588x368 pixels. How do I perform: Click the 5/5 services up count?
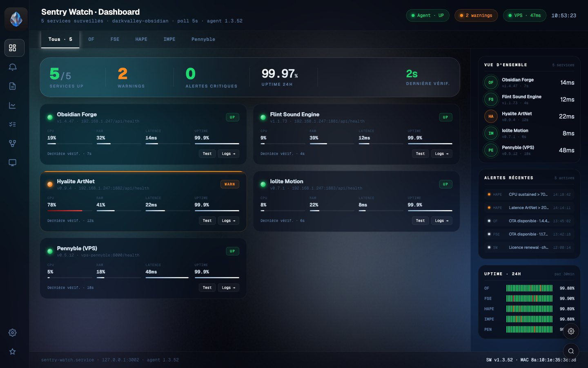[60, 74]
